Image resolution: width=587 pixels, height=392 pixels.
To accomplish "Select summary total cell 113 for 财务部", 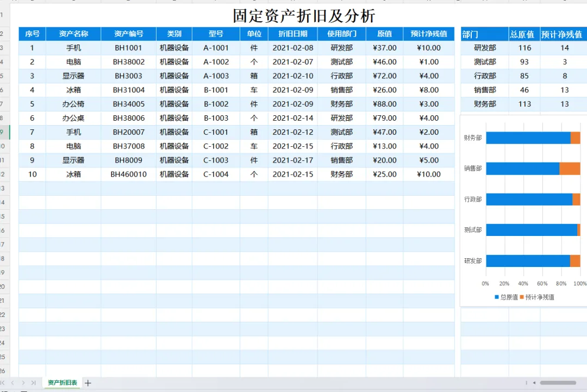I will [x=524, y=104].
